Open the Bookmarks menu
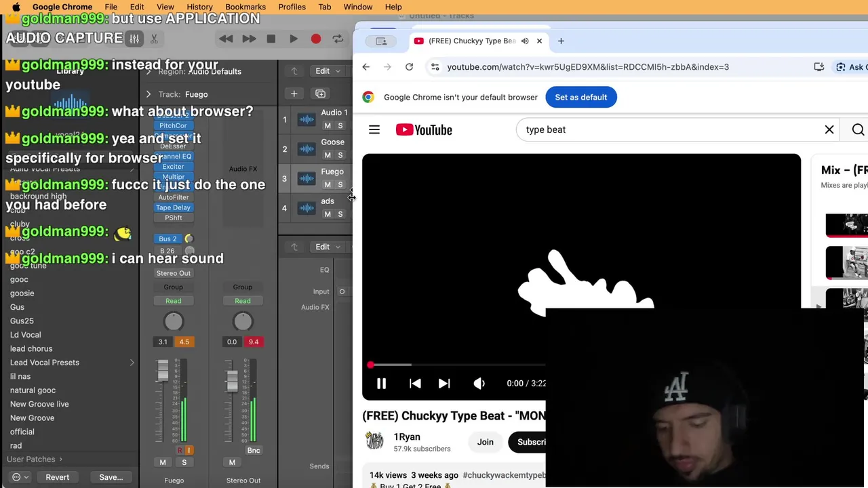The width and height of the screenshot is (868, 488). click(245, 7)
